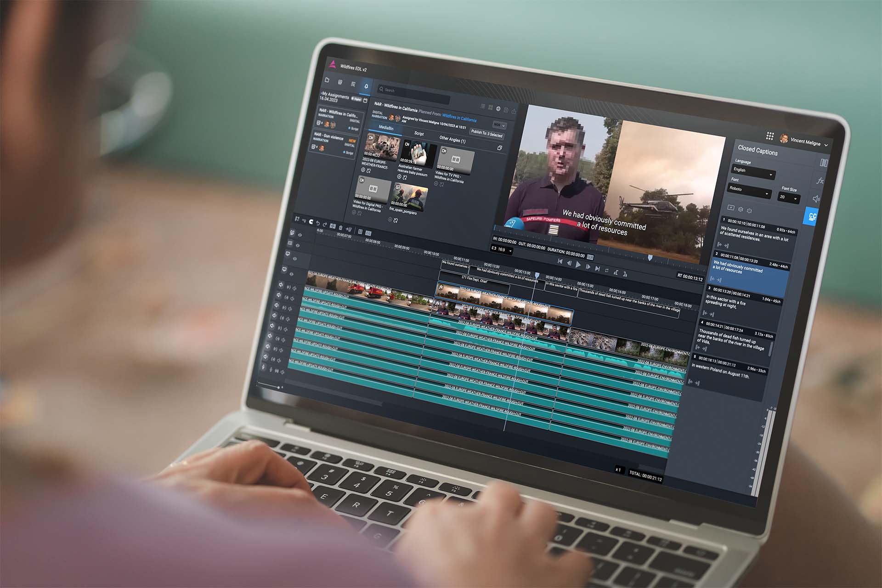Mute the first audio track speaker
Image resolution: width=882 pixels, height=588 pixels.
[280, 285]
